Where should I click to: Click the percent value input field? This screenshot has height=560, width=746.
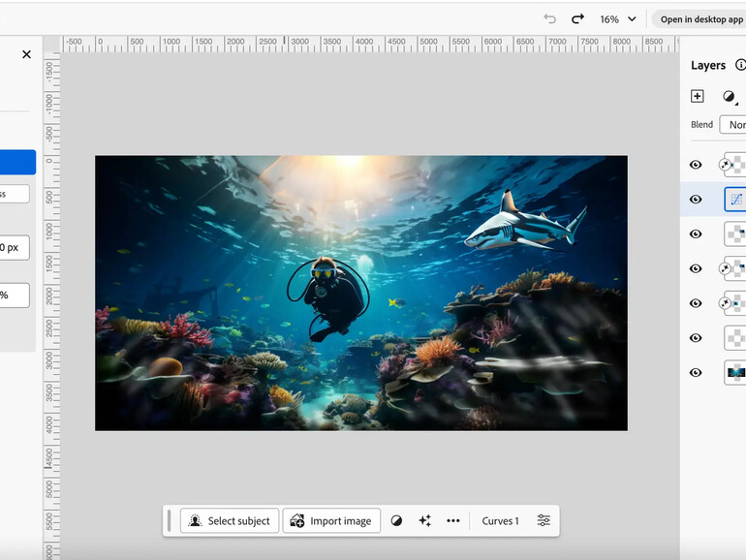coord(15,295)
